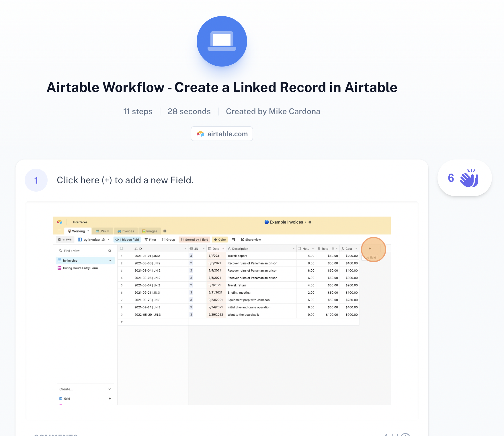Open the ID column dropdown arrow
The height and width of the screenshot is (436, 504).
(x=185, y=249)
